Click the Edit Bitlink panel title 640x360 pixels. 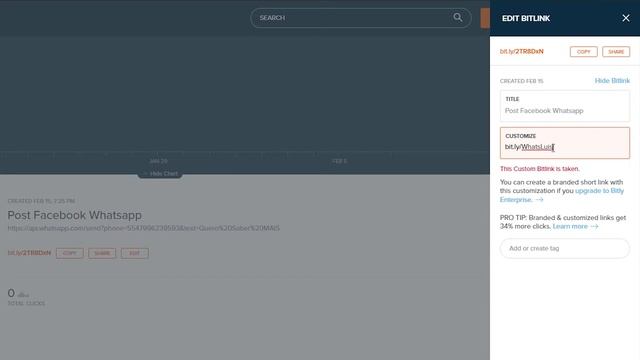[526, 18]
